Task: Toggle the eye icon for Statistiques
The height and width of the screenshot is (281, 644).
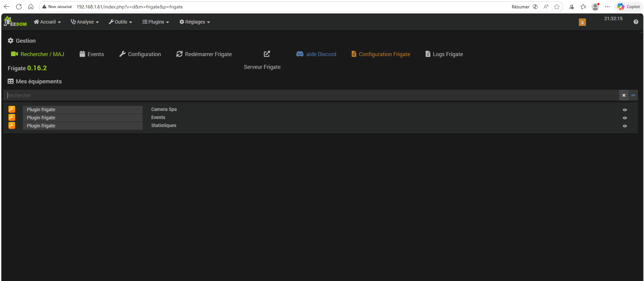Action: (625, 126)
